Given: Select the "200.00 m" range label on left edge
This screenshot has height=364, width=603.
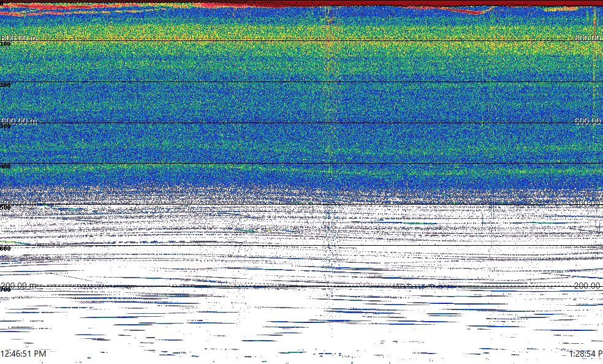Looking at the screenshot, I should [x=19, y=286].
